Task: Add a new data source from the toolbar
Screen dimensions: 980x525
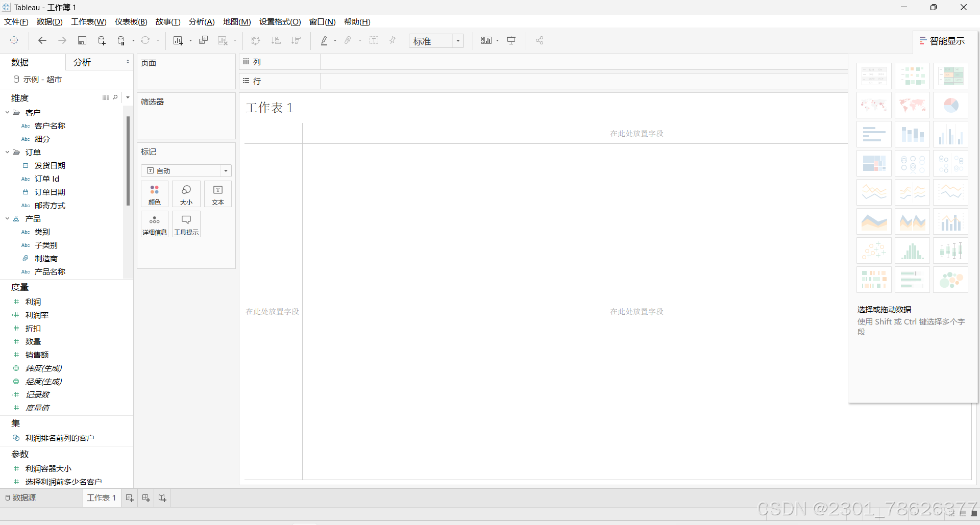Action: (x=102, y=40)
